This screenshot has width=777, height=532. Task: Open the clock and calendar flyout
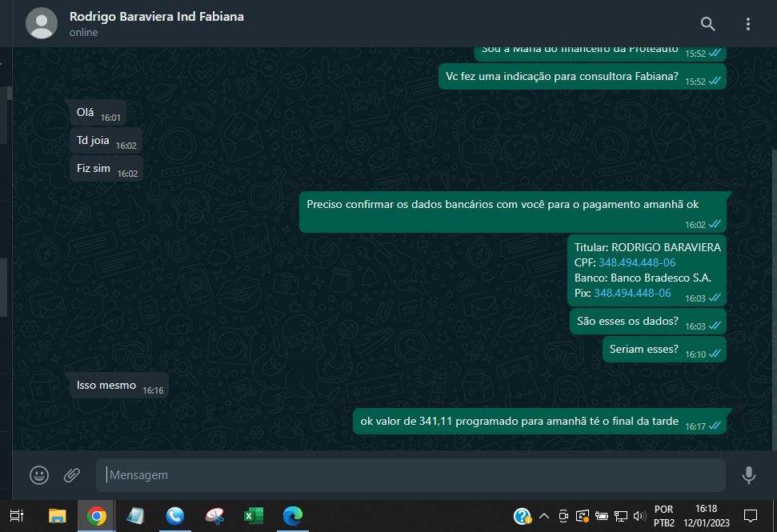click(706, 516)
